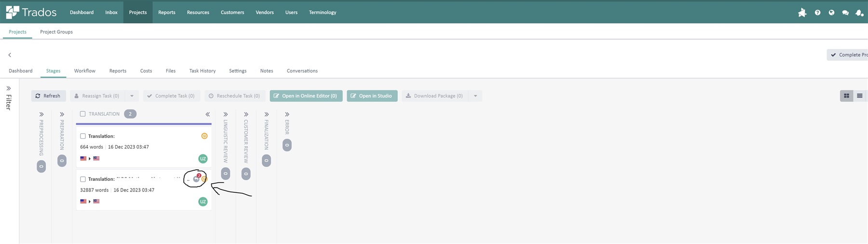
Task: Go back using the left chevron arrow
Action: 10,55
